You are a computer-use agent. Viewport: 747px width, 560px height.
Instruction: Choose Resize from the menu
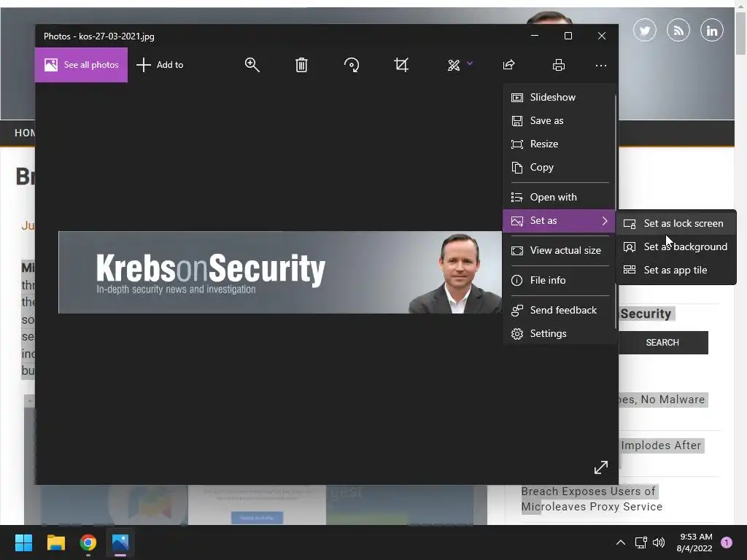pos(559,144)
